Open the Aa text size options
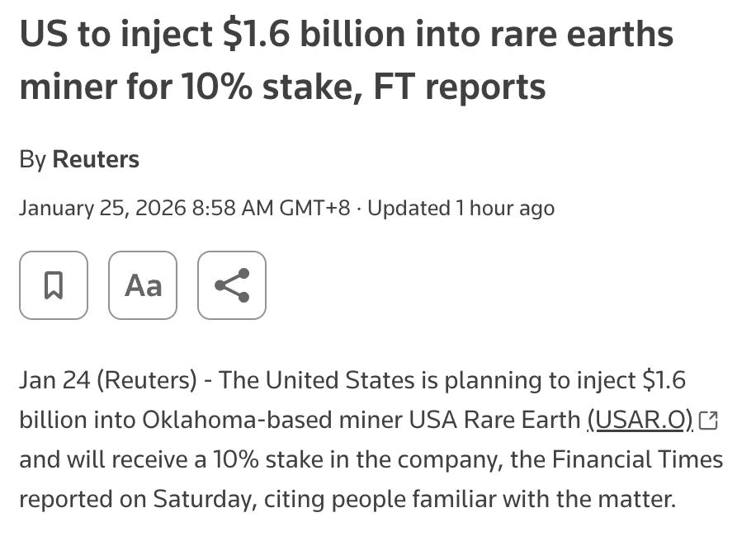The image size is (756, 536). click(143, 285)
